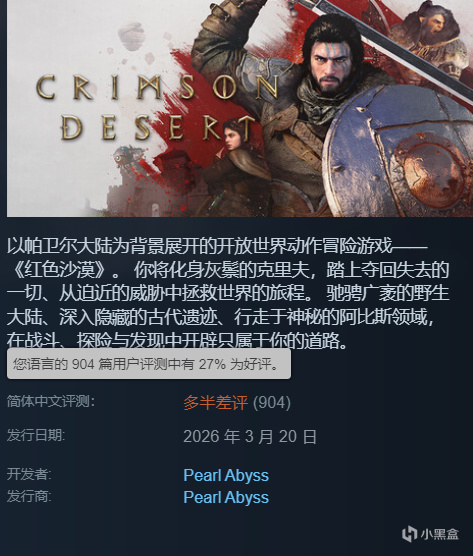Click the hero's face with blue warpaint
The image size is (473, 556).
point(330,64)
